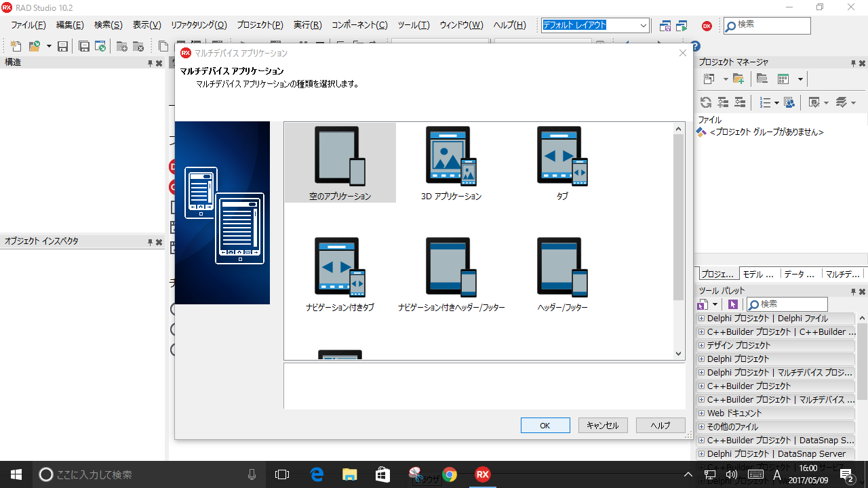Click the blue Help question mark icon
Image resolution: width=868 pixels, height=488 pixels.
click(695, 46)
